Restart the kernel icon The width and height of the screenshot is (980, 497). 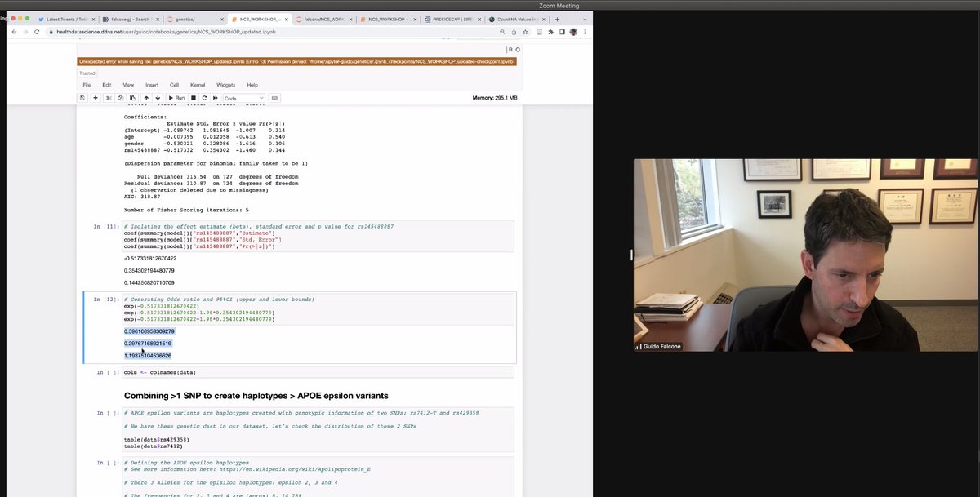coord(204,98)
